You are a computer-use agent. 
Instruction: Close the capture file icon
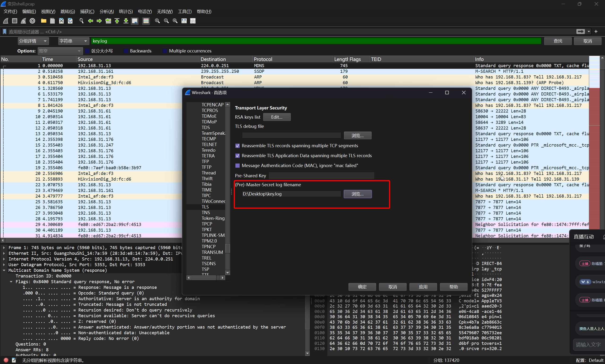[61, 21]
